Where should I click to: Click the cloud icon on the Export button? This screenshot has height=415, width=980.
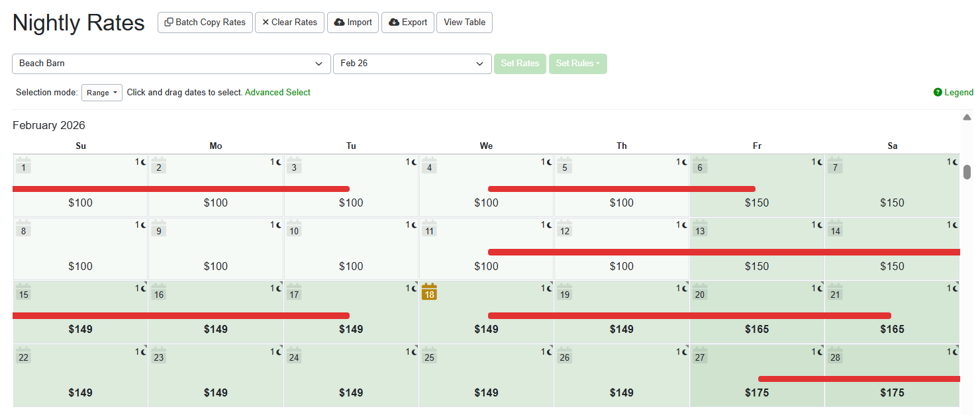pyautogui.click(x=394, y=22)
